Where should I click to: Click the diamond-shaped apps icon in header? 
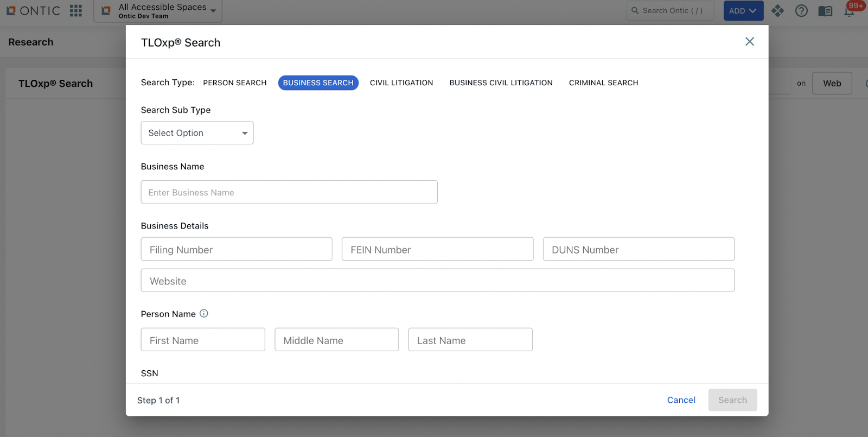[x=777, y=11]
